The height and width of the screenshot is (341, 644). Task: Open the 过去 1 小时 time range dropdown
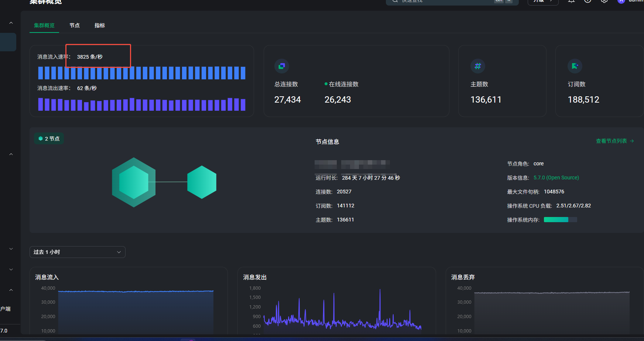(x=78, y=252)
